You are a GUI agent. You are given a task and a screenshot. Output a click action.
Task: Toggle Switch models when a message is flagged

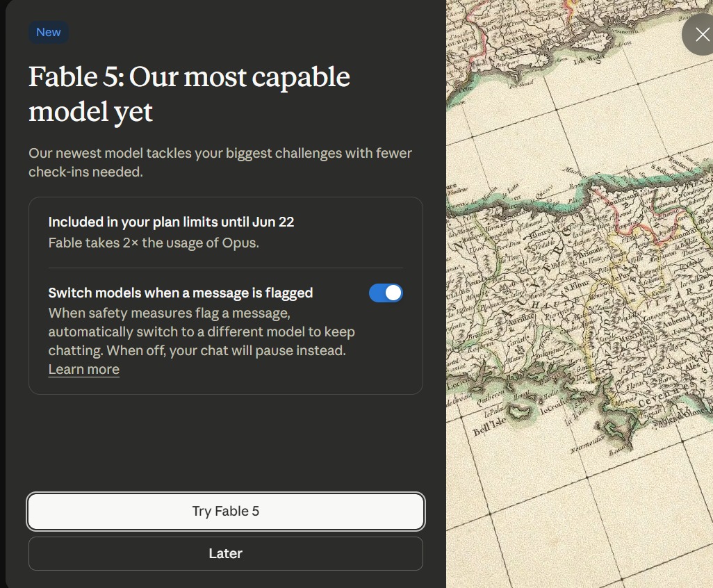[386, 293]
